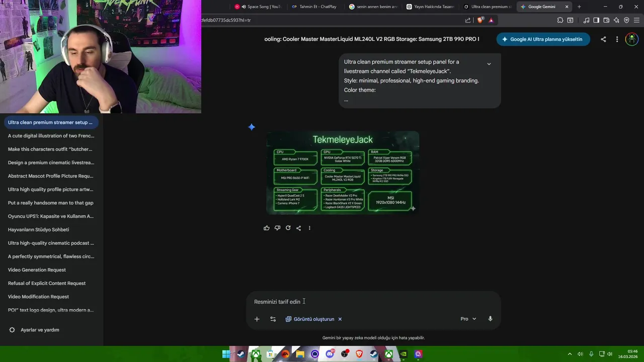Screen dimensions: 644x362
Task: Open chat Ultra high-quality cinematic podcast
Action: point(51,243)
